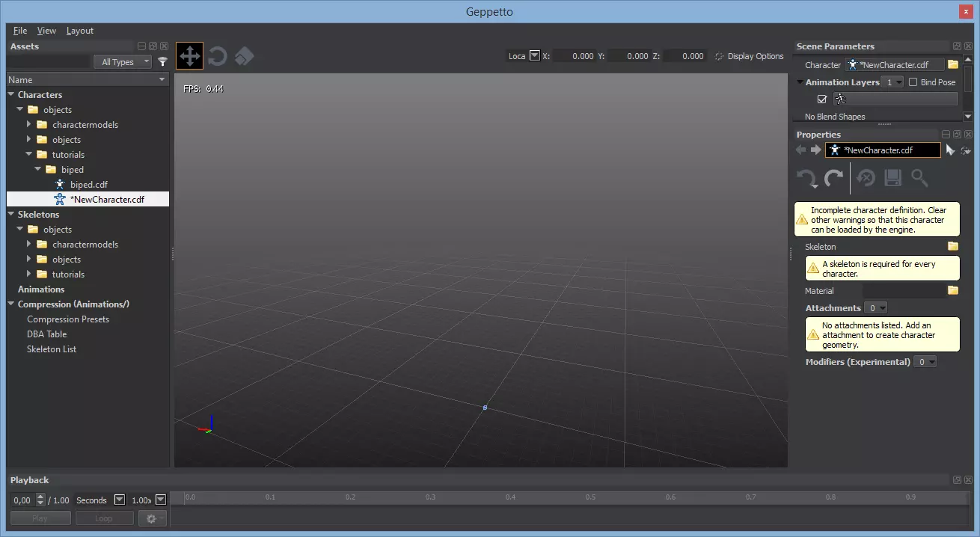Click the Properties magnifier search icon
980x537 pixels.
(919, 178)
